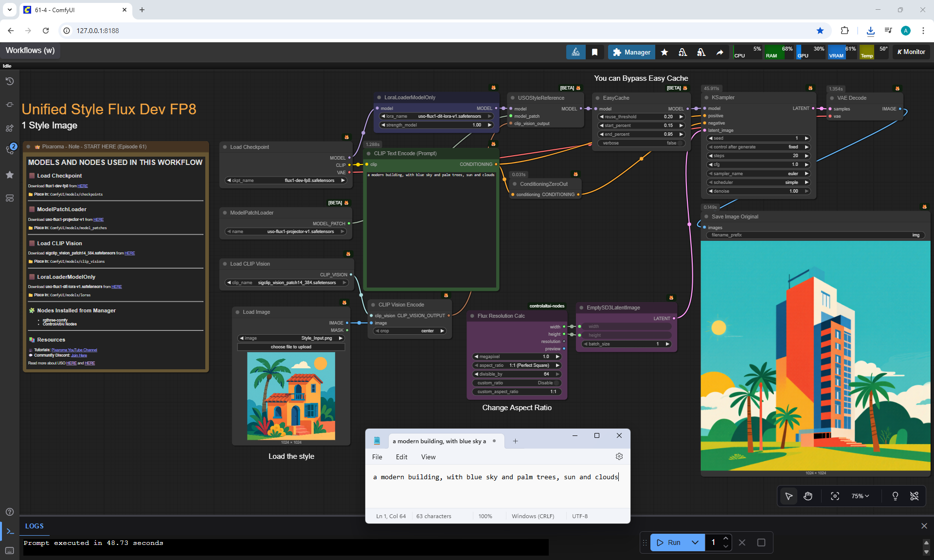Click the bookmark icon in toolbar

coord(594,52)
